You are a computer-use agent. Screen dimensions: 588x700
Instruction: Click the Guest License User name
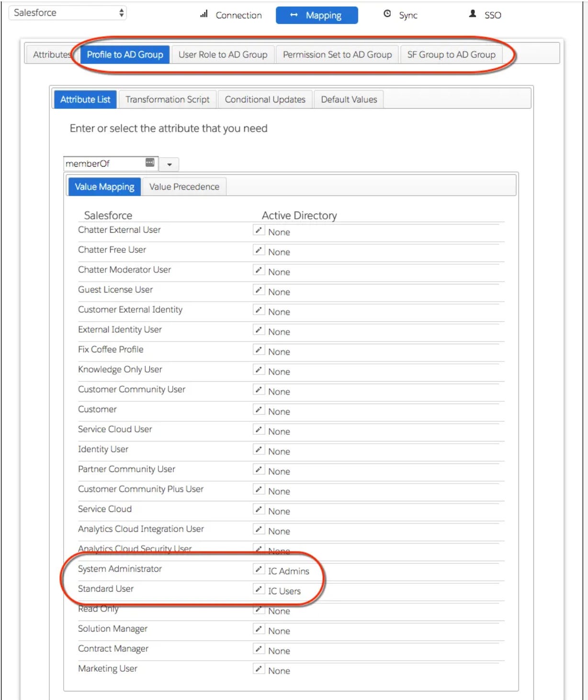(x=115, y=290)
